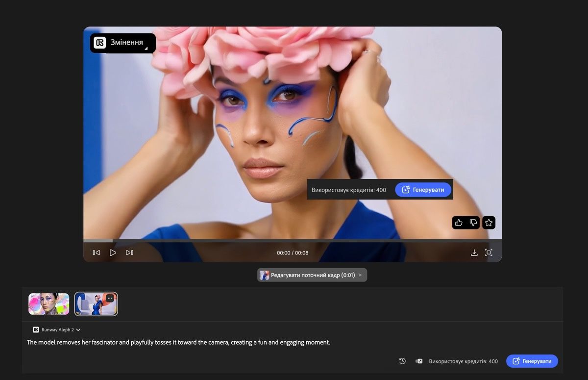
Task: Expand the Runway Aleph 2 model dropdown
Action: (57, 330)
